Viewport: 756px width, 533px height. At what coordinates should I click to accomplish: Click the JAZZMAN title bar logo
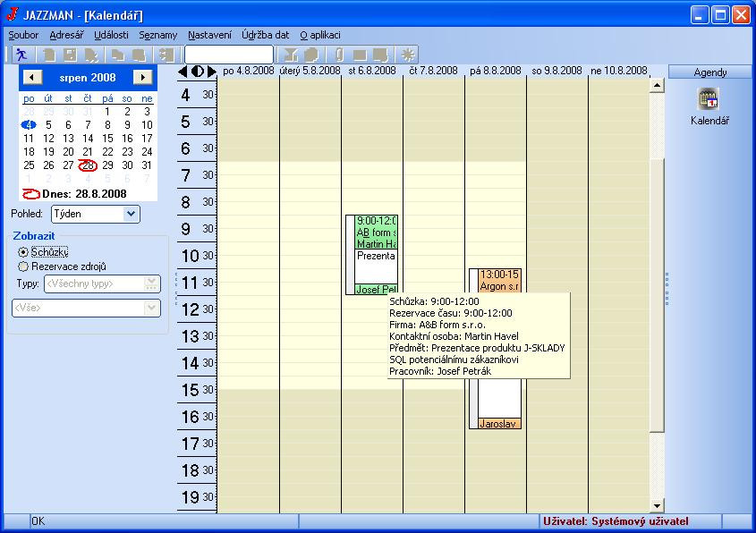tap(13, 14)
